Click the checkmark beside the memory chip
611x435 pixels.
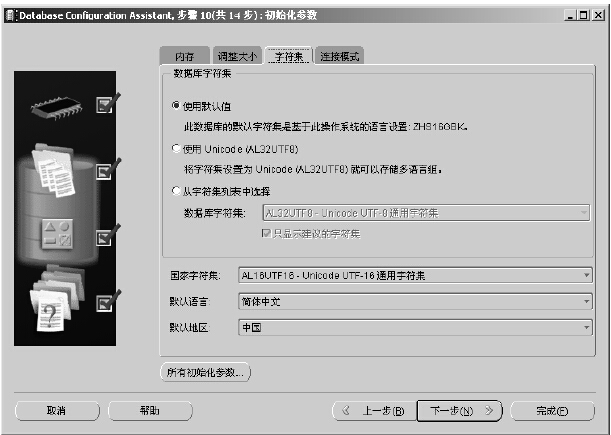[108, 103]
